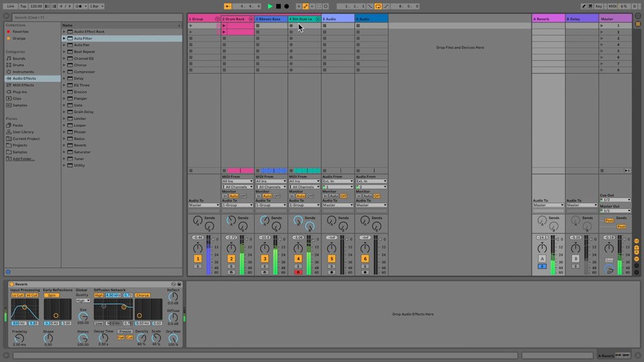Start playback with the green Play button
The image size is (644, 362).
pos(270,6)
